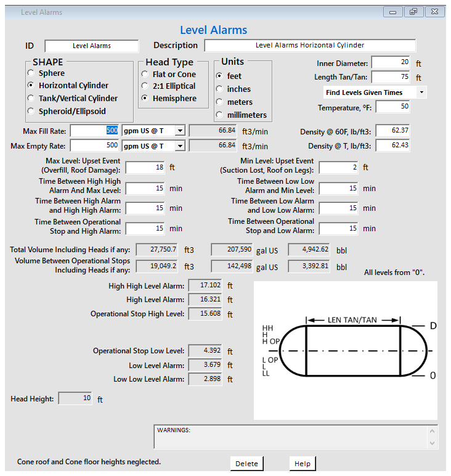
Task: Click the Head Height value field
Action: [x=75, y=398]
